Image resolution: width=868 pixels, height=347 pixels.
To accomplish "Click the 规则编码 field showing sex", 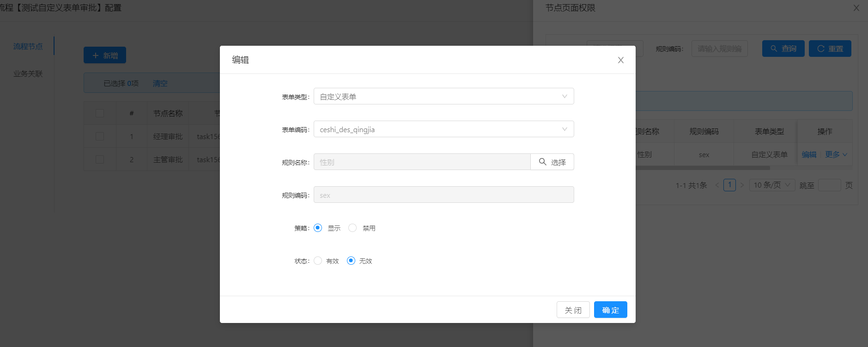I will point(443,195).
